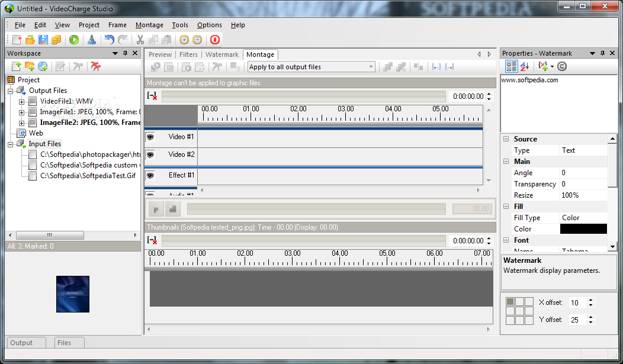Image resolution: width=623 pixels, height=364 pixels.
Task: Collapse the Source property group
Action: pyautogui.click(x=506, y=139)
